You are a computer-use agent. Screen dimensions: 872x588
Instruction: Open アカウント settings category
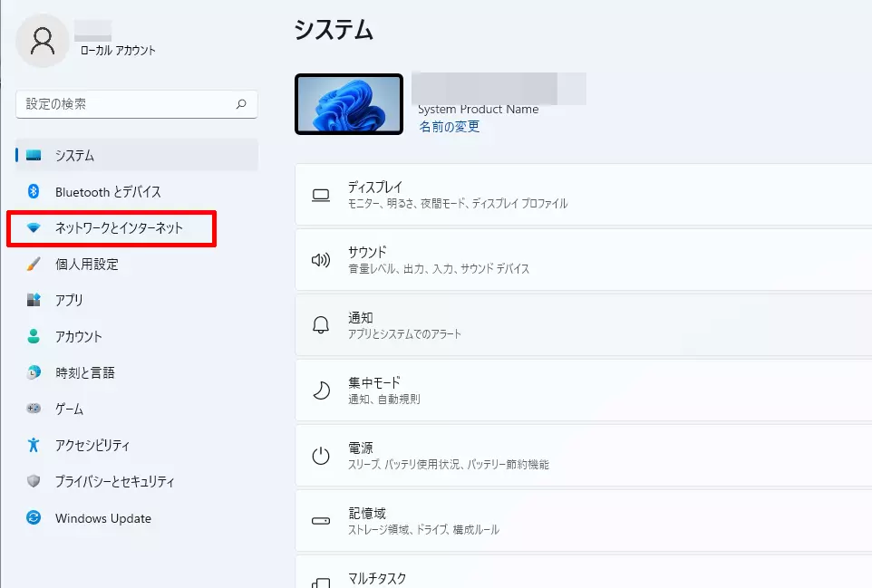(137, 336)
